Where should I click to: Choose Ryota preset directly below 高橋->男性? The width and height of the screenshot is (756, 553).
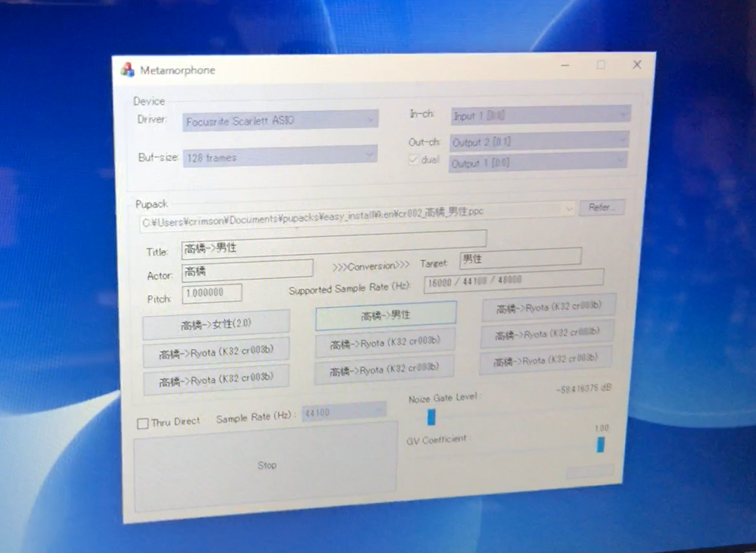pos(385,344)
